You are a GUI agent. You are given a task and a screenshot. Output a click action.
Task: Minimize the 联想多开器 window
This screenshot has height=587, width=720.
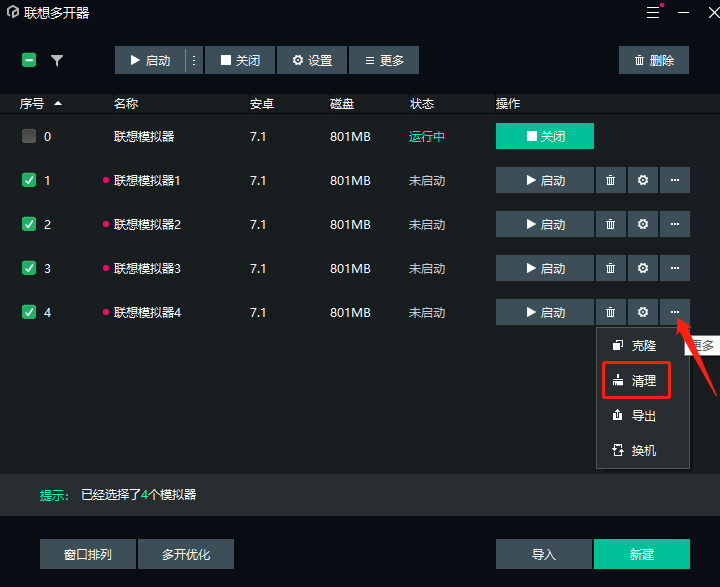tap(683, 12)
